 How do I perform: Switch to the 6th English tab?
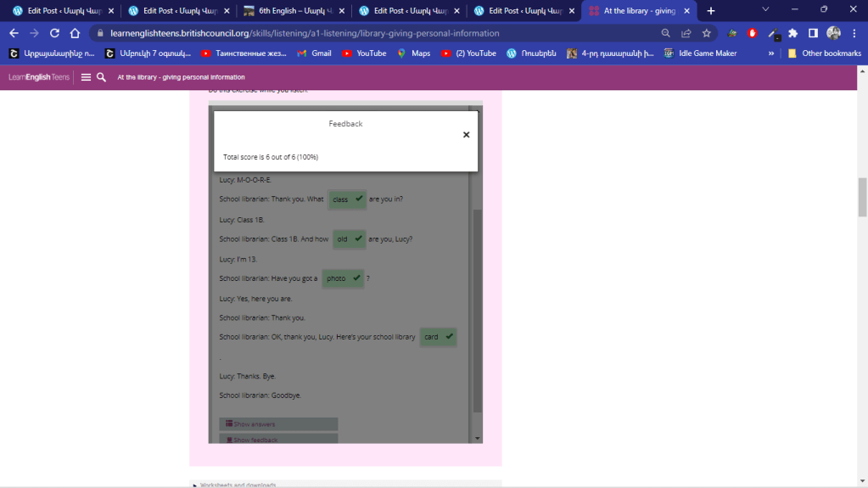click(x=291, y=11)
